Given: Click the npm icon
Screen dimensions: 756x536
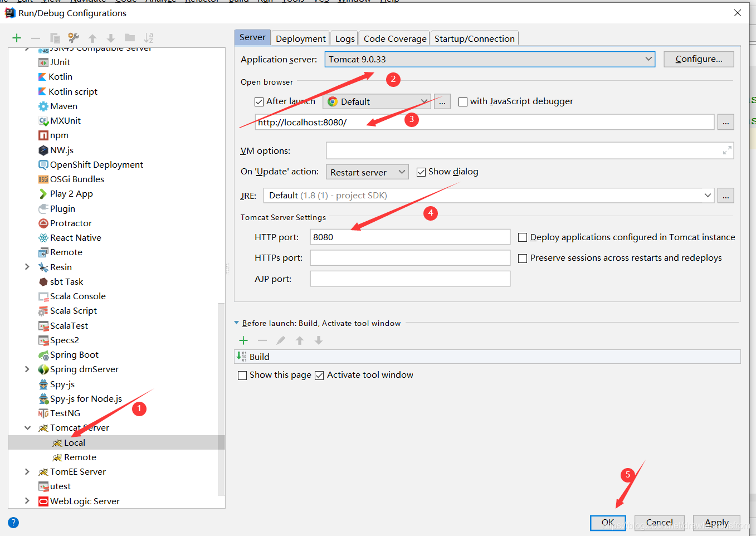Looking at the screenshot, I should [x=43, y=135].
